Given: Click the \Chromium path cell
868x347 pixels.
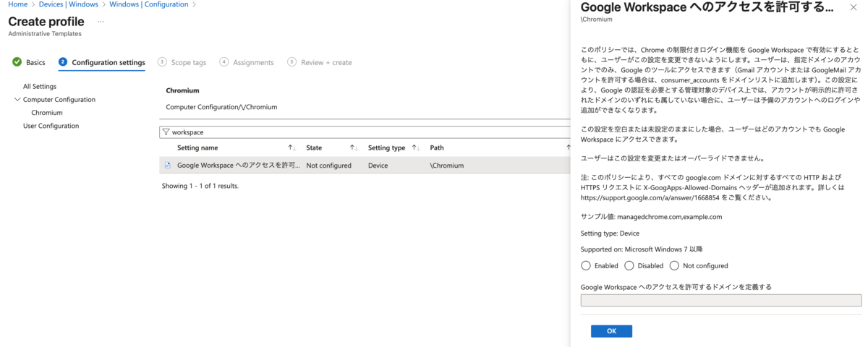Looking at the screenshot, I should click(446, 166).
